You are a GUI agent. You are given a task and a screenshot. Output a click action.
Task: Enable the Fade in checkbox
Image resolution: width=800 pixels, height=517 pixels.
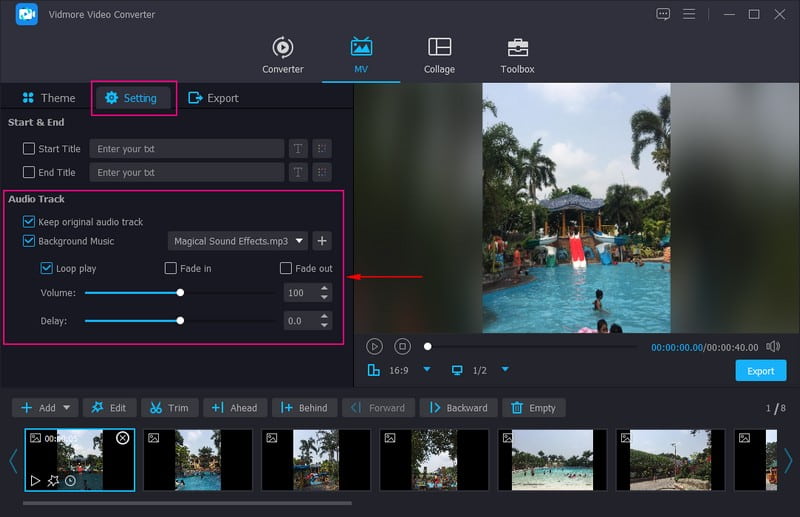tap(171, 269)
